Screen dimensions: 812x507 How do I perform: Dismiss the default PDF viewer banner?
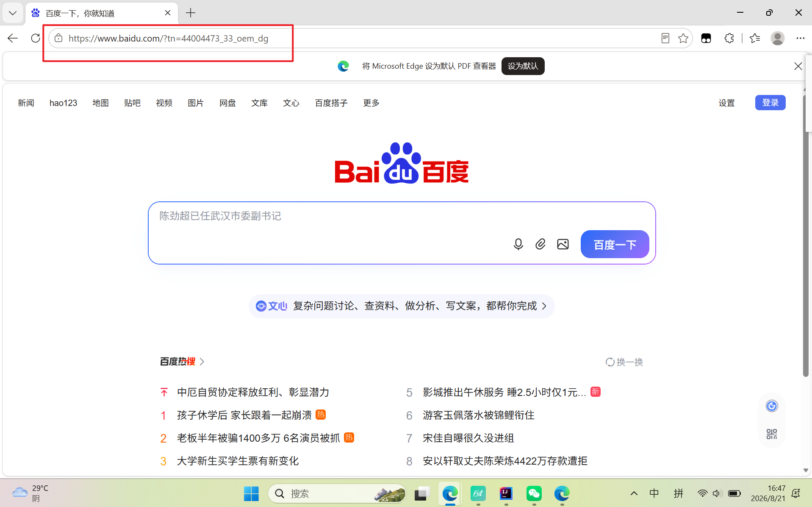pos(798,66)
